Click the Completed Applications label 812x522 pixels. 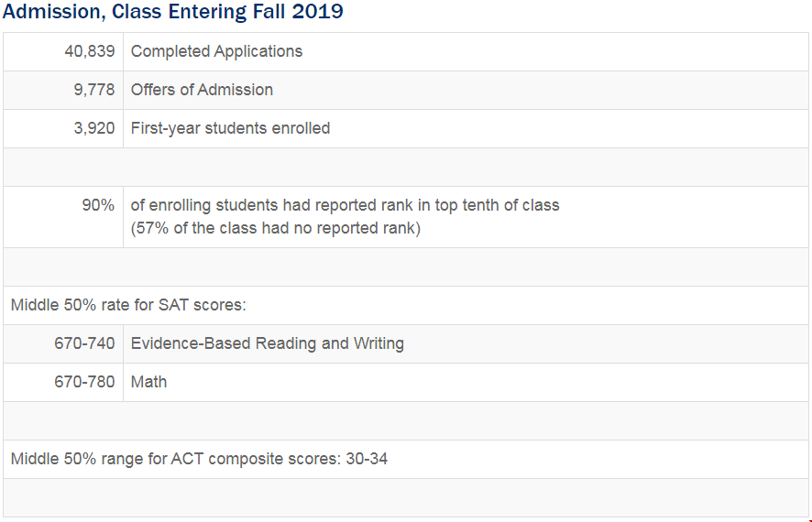(x=216, y=51)
